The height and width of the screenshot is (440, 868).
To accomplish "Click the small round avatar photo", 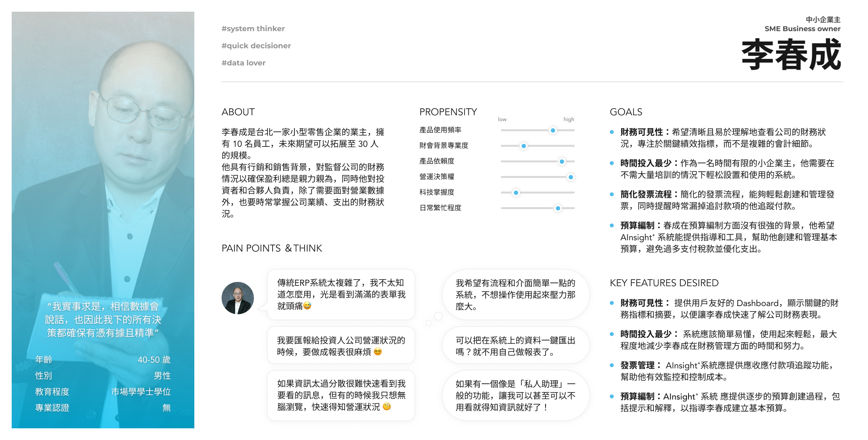I will pyautogui.click(x=238, y=298).
